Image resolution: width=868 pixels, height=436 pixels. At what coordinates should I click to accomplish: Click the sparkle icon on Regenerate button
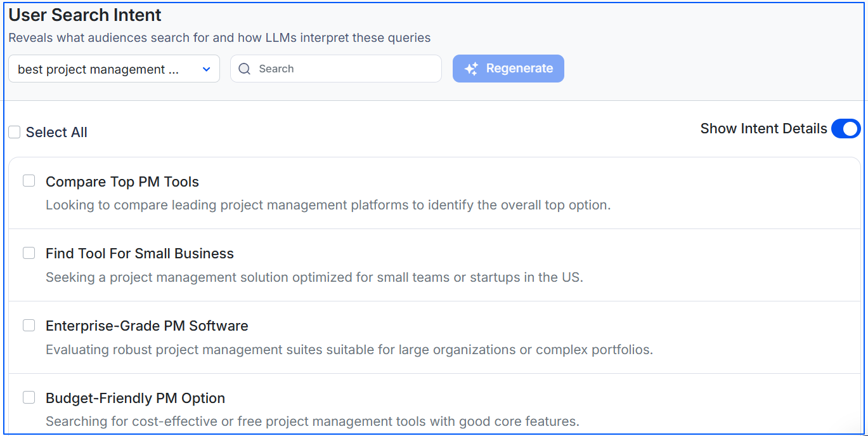point(471,69)
